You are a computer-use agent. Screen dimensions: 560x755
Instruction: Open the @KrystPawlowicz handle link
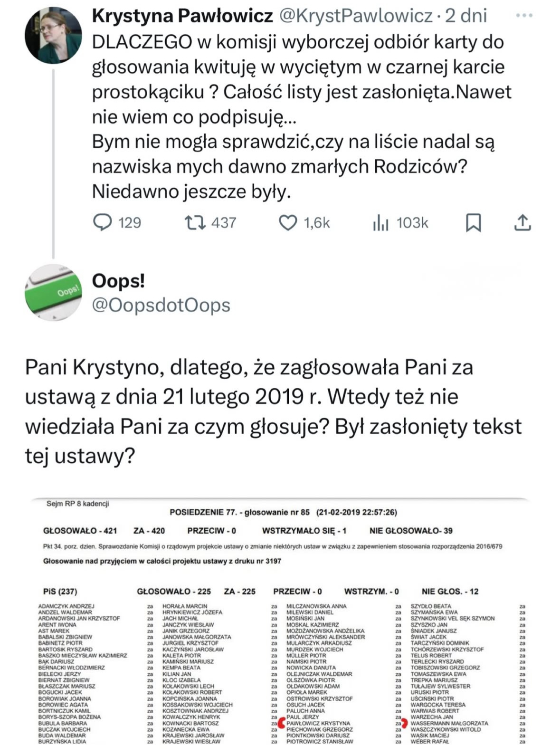click(356, 16)
